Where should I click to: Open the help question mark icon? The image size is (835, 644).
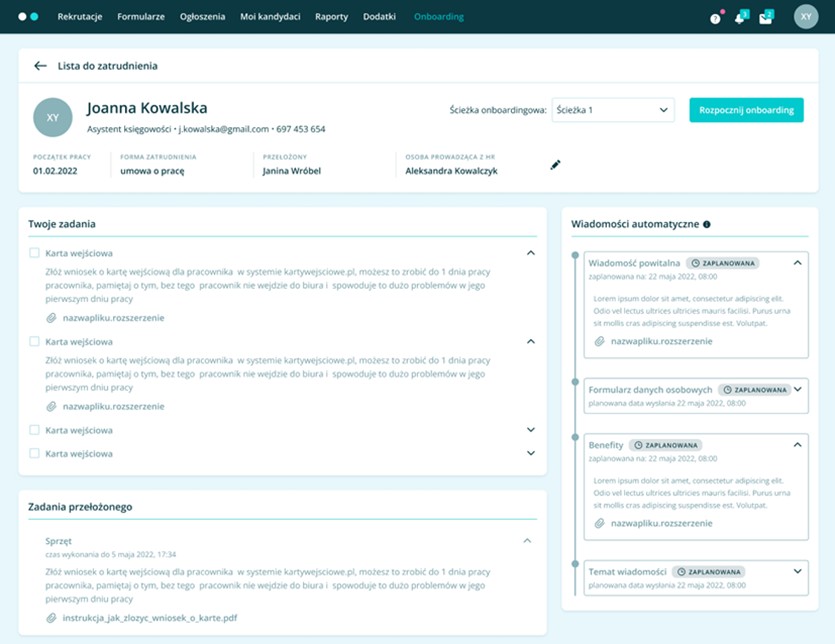tap(715, 18)
